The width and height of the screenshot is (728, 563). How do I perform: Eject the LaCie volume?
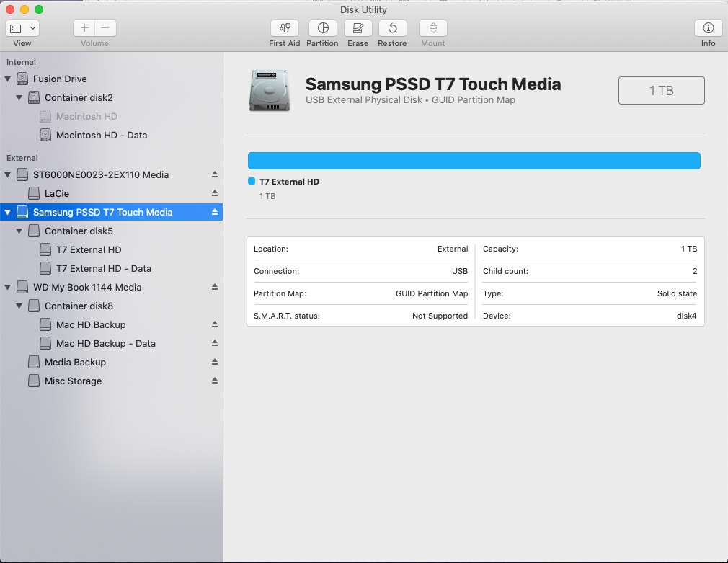click(215, 193)
